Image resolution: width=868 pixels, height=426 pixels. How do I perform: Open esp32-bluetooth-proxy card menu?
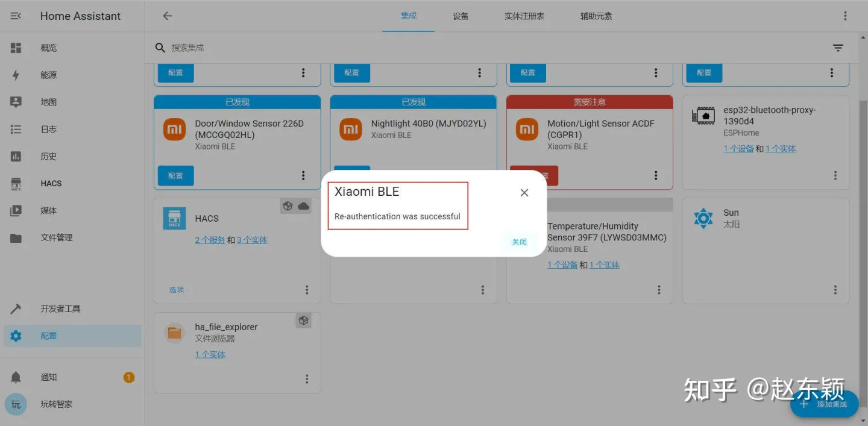coord(835,175)
